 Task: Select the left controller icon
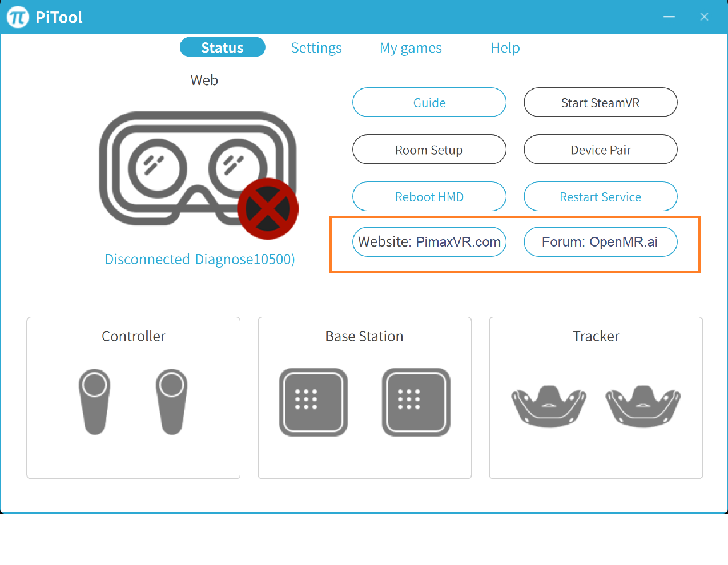point(95,402)
